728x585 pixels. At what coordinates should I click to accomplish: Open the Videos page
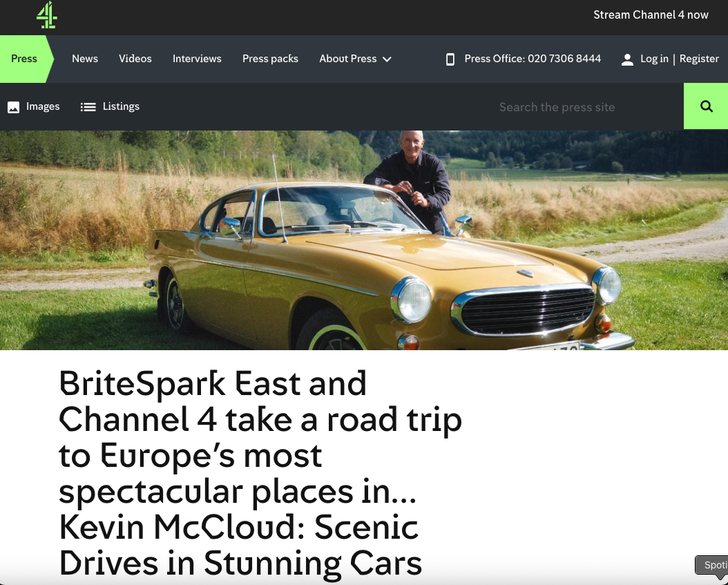tap(135, 59)
